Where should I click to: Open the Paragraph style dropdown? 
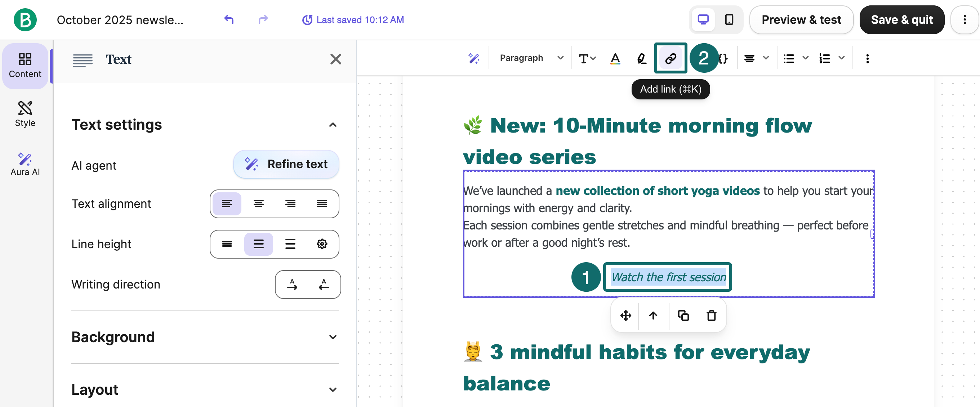tap(530, 58)
